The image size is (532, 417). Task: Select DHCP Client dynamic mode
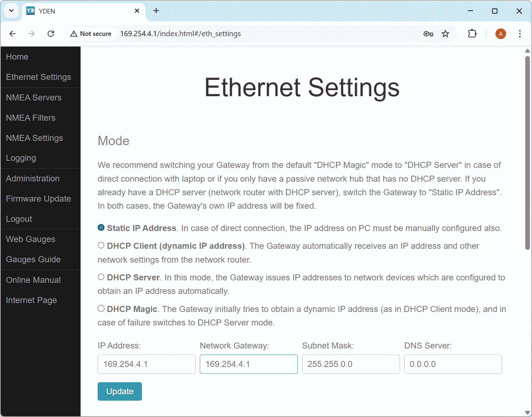(x=101, y=245)
